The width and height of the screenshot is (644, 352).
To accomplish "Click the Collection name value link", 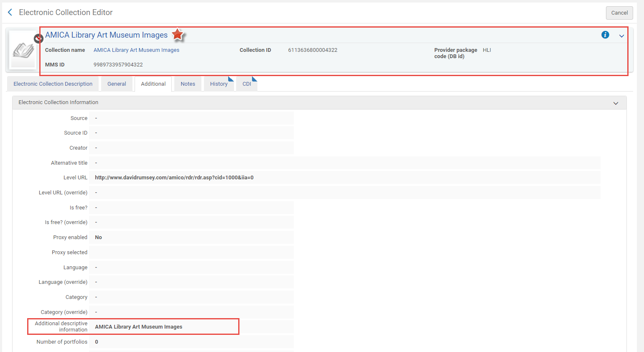I will [136, 50].
